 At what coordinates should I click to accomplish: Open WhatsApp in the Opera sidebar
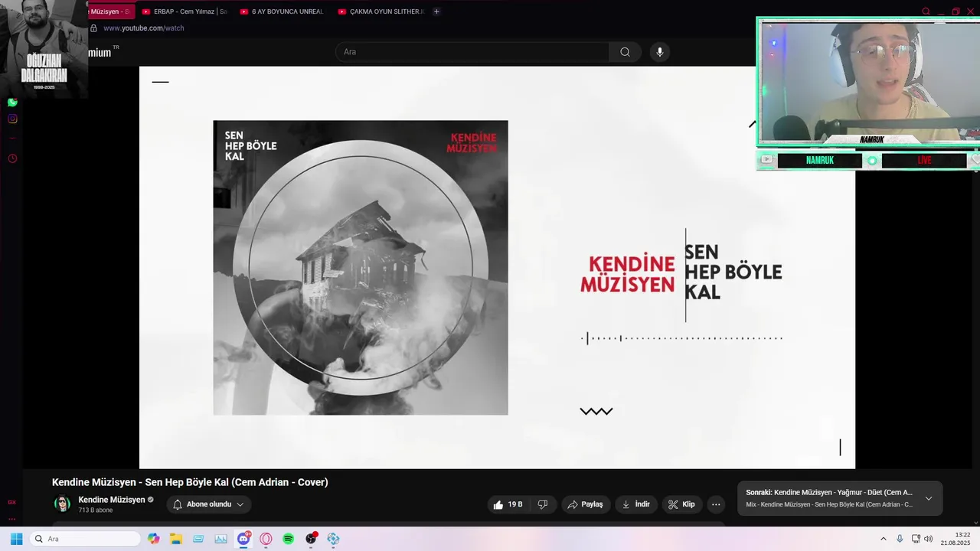coord(12,103)
